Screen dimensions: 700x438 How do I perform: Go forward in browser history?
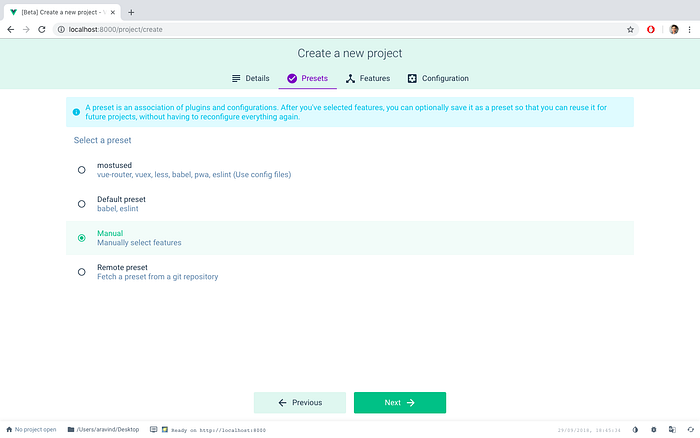[x=26, y=29]
